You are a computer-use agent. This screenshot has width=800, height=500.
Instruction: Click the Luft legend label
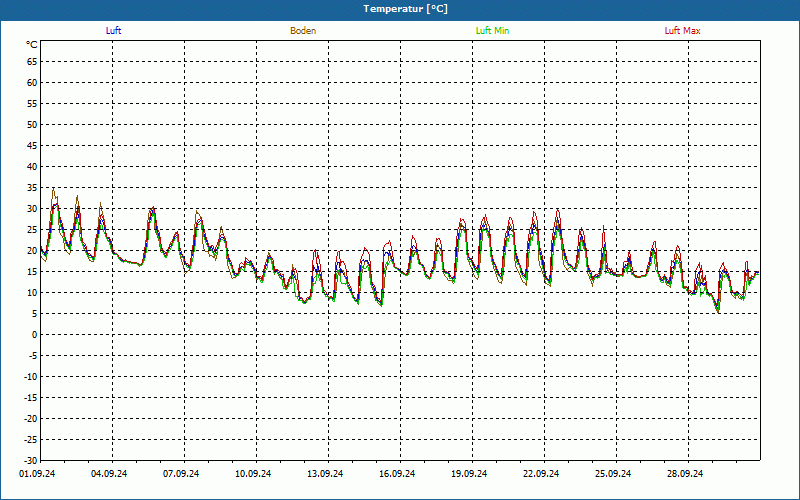click(113, 31)
